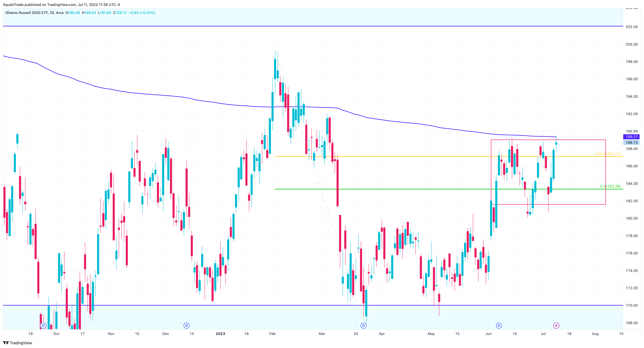The height and width of the screenshot is (348, 644).
Task: Click the 202.00 price axis label
Action: click(x=632, y=27)
